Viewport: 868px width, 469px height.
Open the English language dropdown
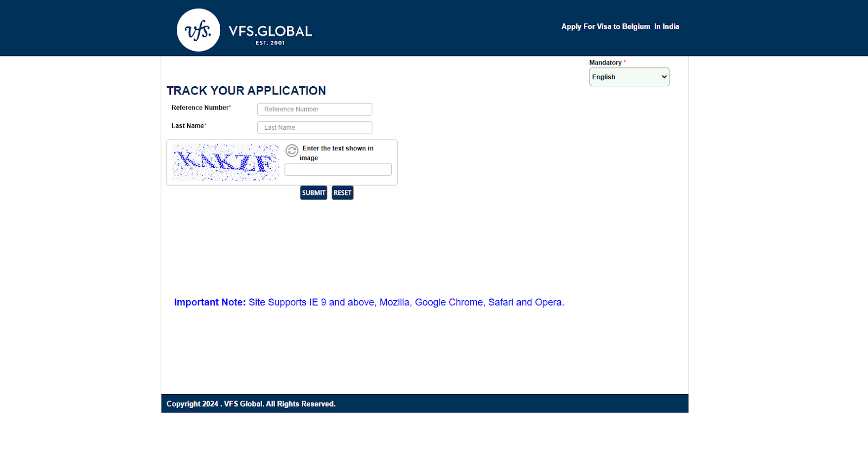coord(629,77)
